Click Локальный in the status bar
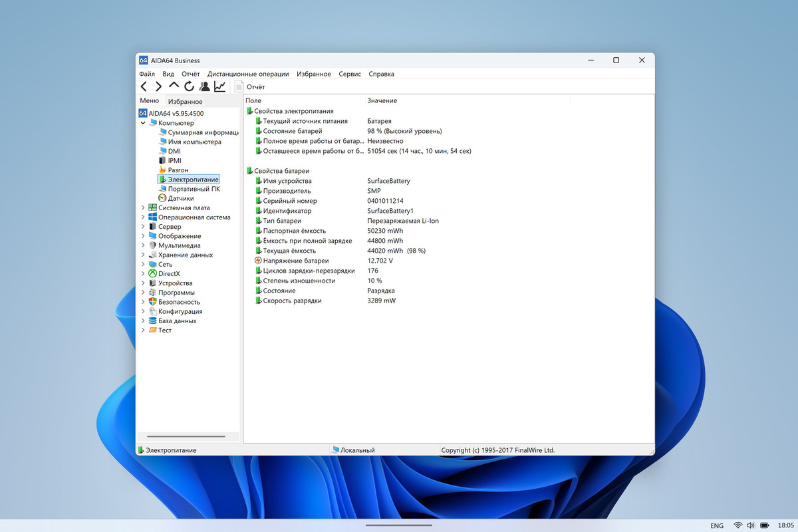Image resolution: width=798 pixels, height=532 pixels. [353, 450]
